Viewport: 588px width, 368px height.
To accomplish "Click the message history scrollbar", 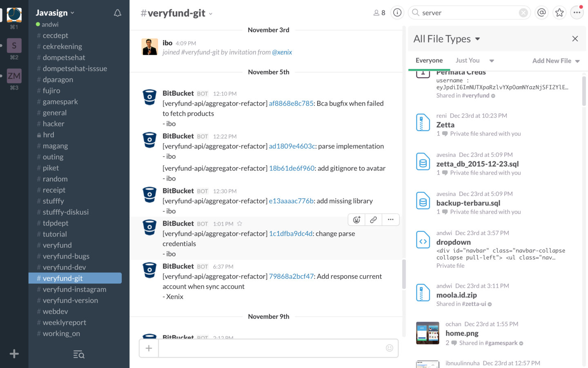I will (x=404, y=274).
